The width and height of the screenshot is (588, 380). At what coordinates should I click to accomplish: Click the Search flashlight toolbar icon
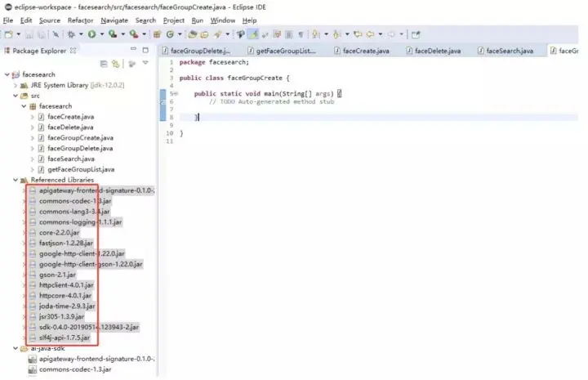click(218, 34)
